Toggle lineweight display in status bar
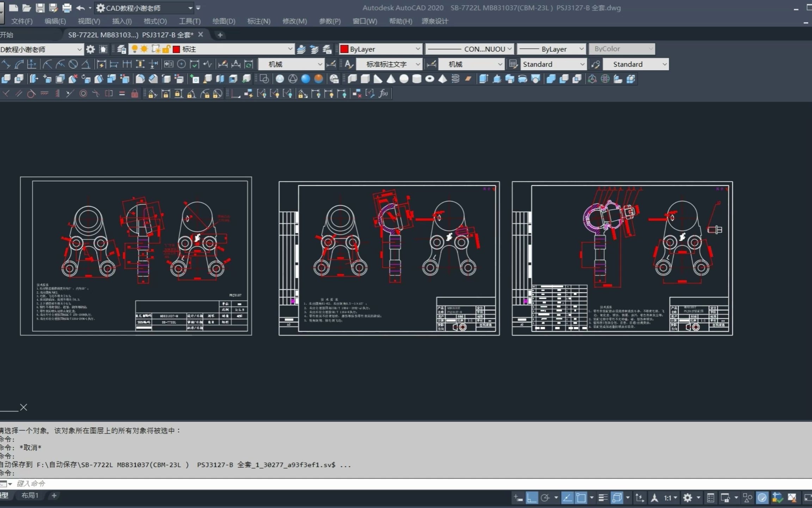812x508 pixels. point(603,498)
